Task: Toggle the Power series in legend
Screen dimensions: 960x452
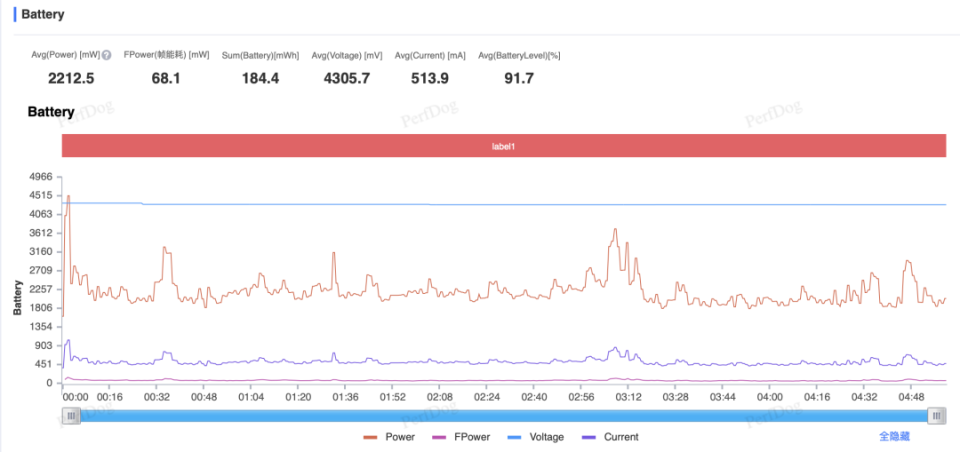Action: click(x=389, y=437)
